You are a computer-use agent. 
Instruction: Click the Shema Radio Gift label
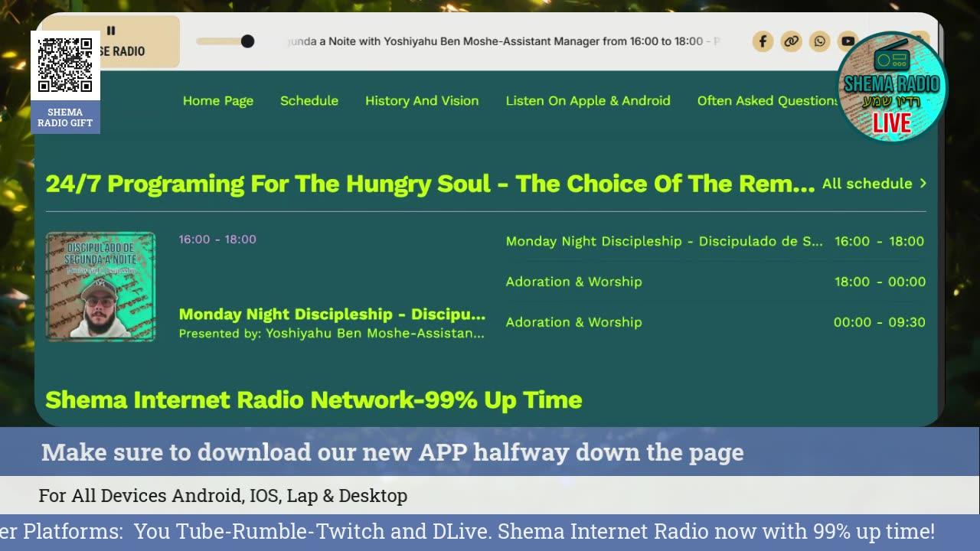point(65,118)
